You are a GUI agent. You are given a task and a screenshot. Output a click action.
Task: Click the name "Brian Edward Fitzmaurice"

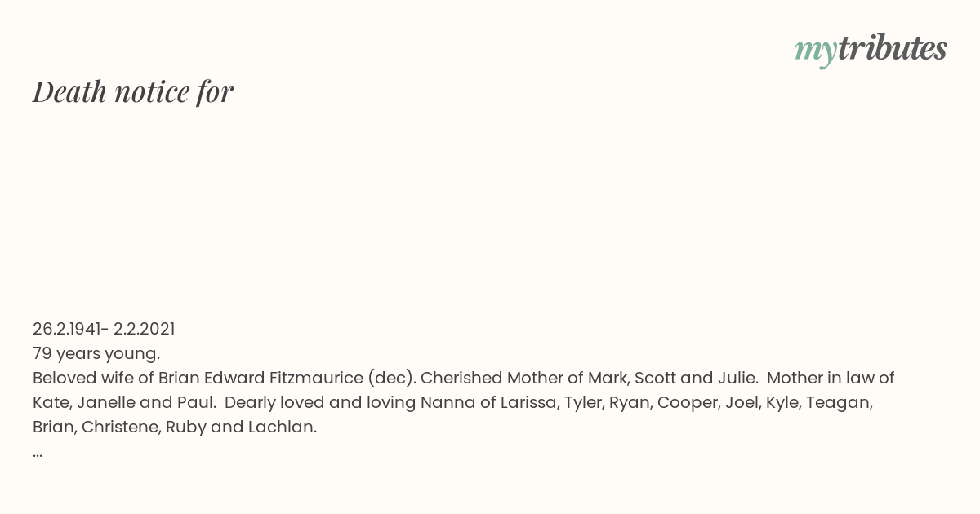[261, 378]
